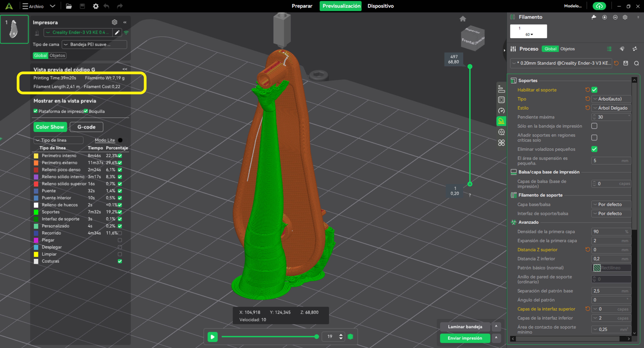Switch to the Preparar tab
Screen dimensions: 644x348
pos(302,6)
